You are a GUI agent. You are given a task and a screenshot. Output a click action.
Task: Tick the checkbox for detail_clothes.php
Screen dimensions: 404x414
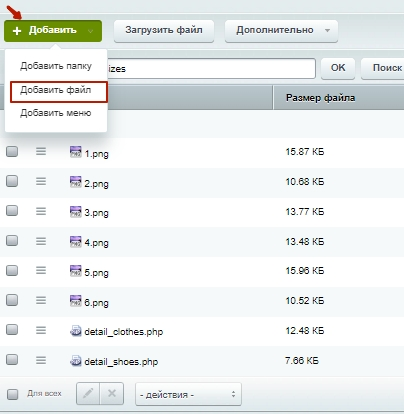(12, 330)
